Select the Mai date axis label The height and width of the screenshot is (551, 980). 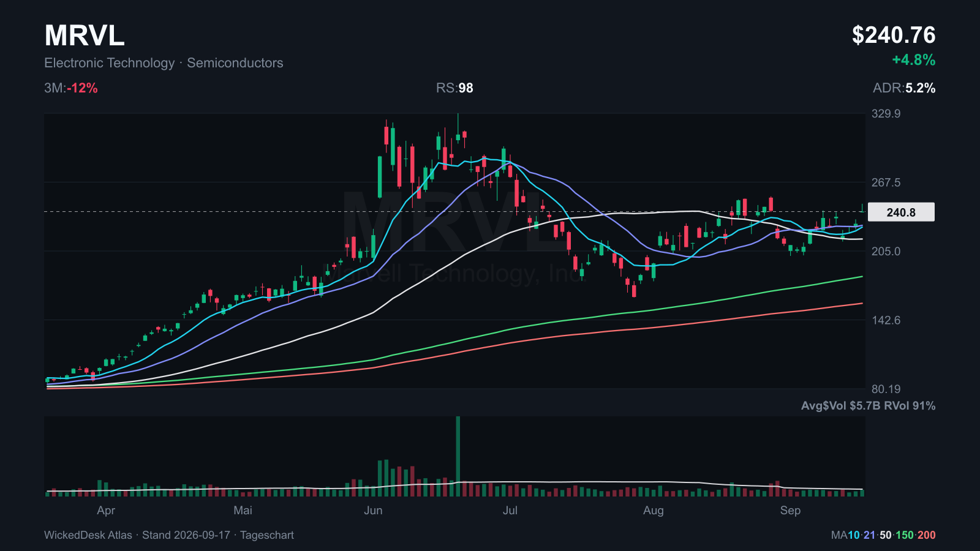243,511
